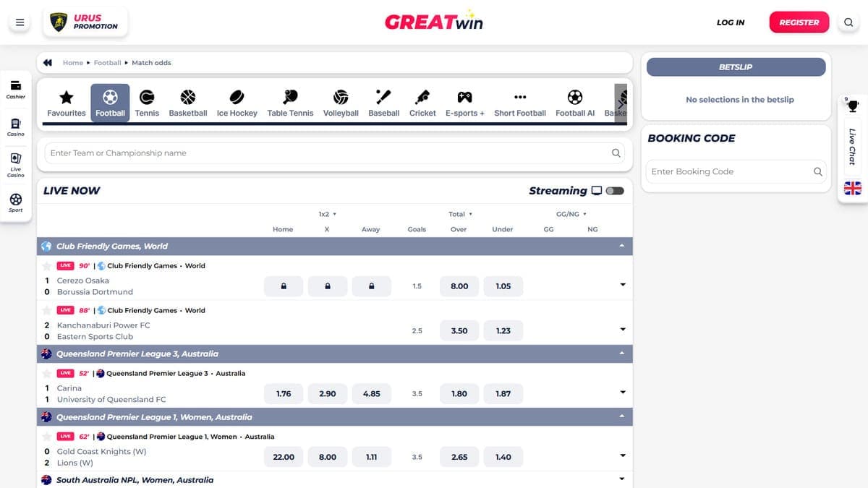
Task: Click the LOG IN link
Action: coord(730,22)
